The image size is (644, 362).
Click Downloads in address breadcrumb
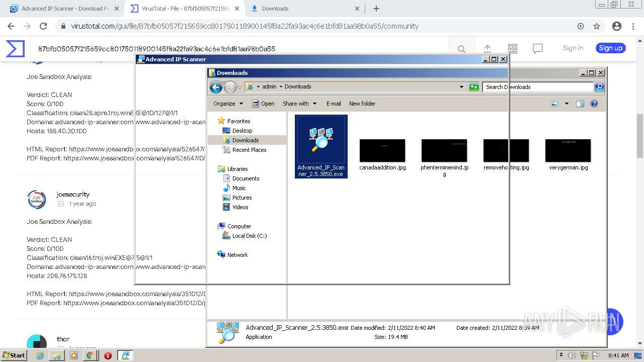[x=298, y=87]
